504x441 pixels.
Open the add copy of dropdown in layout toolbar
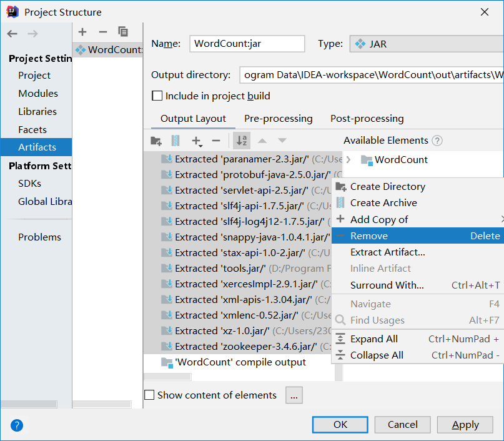[197, 142]
